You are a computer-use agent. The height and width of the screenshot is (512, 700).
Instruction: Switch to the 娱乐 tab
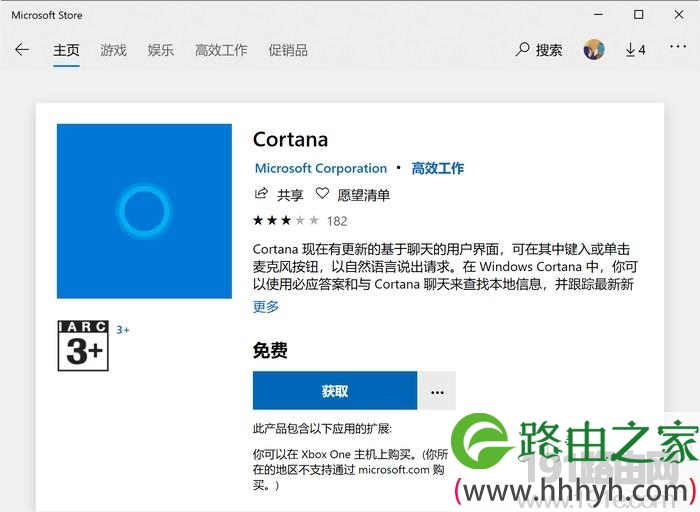click(x=161, y=50)
